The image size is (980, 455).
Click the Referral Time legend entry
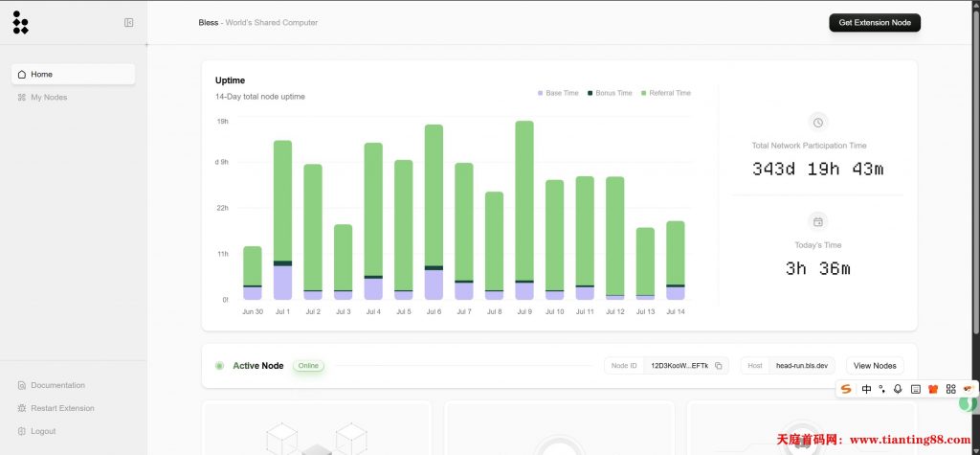tap(666, 93)
